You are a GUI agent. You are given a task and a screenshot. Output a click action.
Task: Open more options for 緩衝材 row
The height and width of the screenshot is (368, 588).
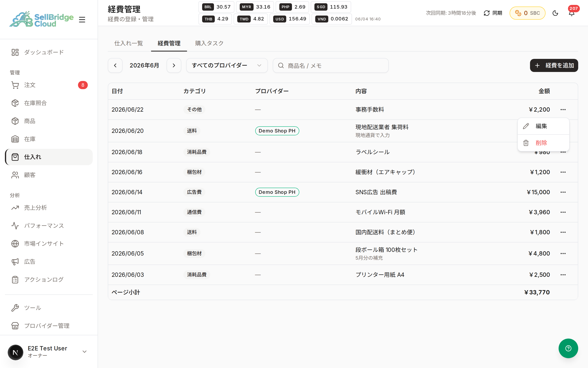(563, 172)
